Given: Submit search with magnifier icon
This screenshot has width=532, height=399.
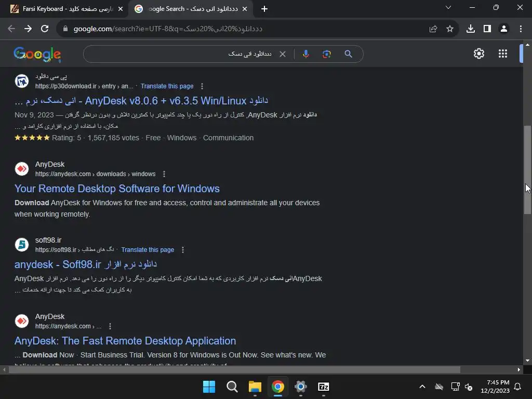Looking at the screenshot, I should 348,54.
